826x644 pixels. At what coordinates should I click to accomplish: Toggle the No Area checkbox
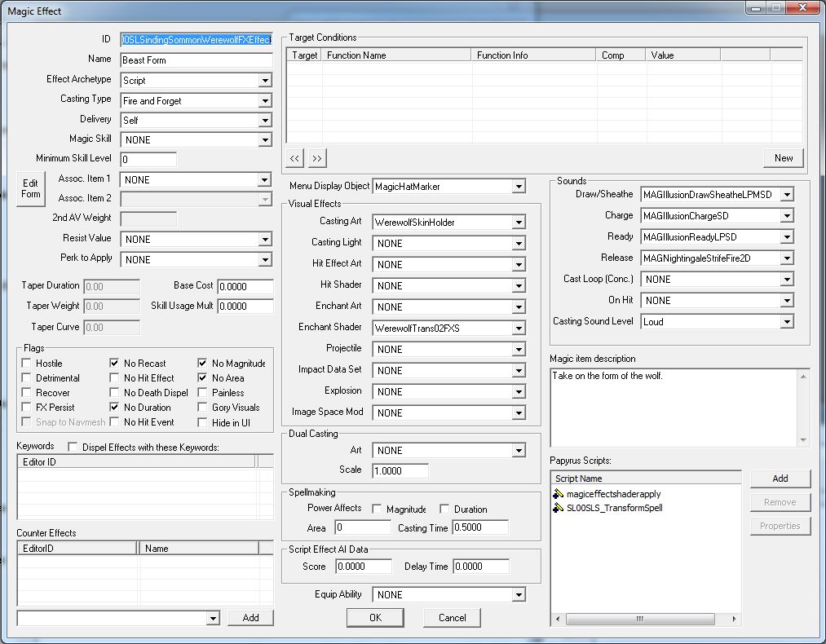point(201,378)
